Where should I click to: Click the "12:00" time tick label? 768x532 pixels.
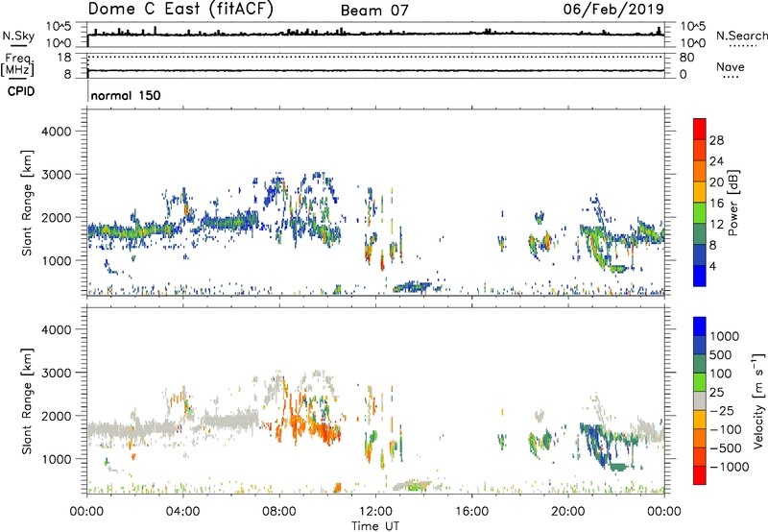[375, 512]
